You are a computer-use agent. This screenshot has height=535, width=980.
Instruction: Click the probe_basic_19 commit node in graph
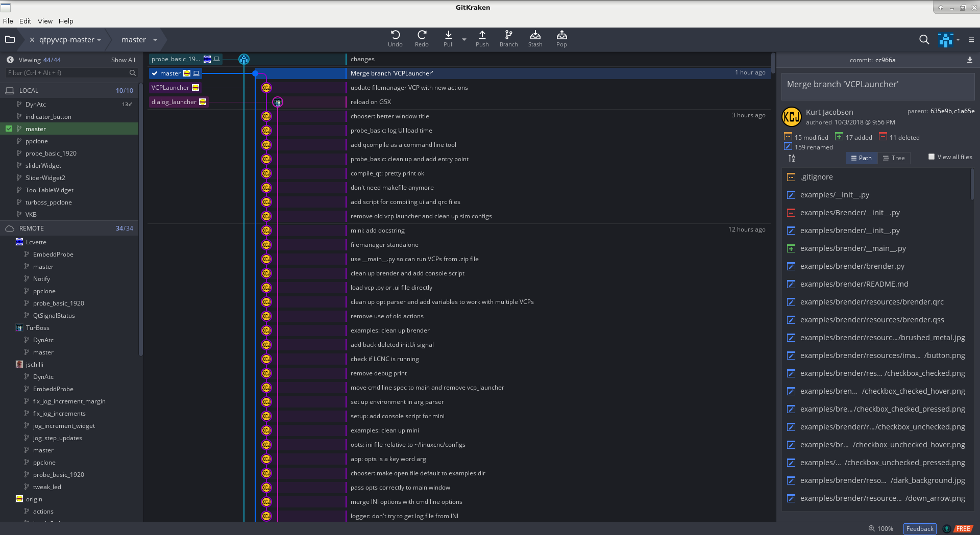[244, 59]
